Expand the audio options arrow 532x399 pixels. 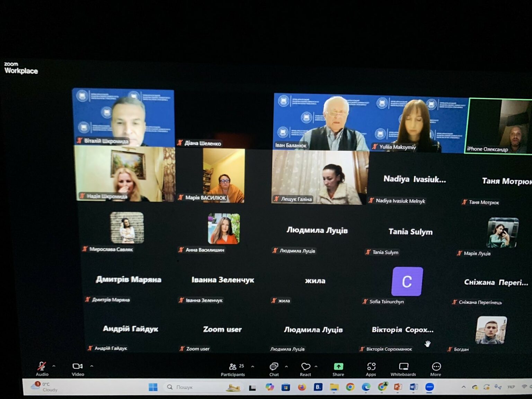click(x=54, y=366)
